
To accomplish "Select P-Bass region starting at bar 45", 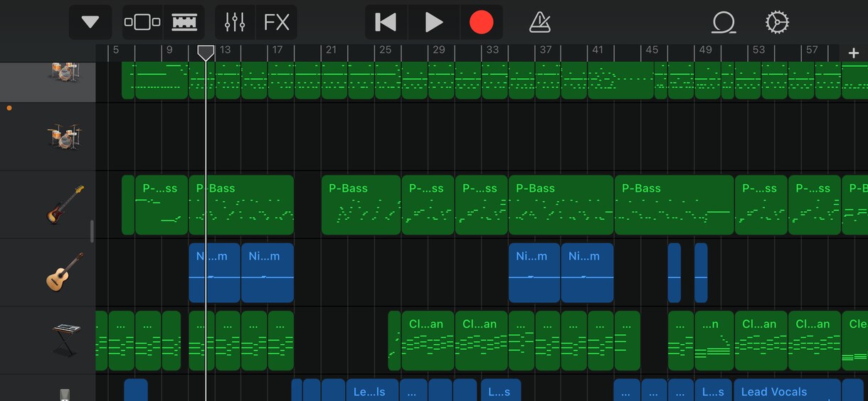I will click(674, 205).
